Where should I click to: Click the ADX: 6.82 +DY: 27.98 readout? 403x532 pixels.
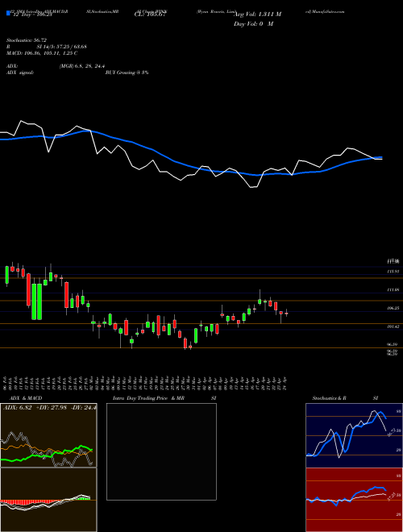coord(49,407)
